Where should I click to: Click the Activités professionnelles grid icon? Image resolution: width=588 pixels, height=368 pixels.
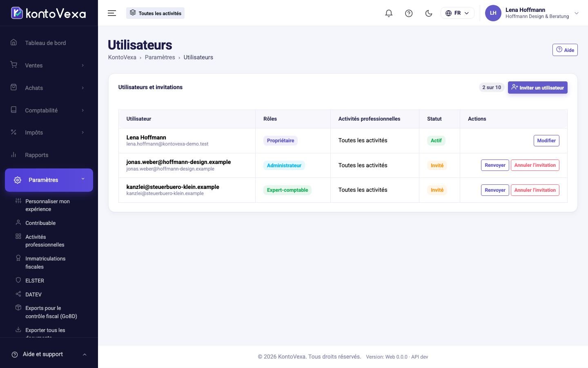[x=18, y=236]
